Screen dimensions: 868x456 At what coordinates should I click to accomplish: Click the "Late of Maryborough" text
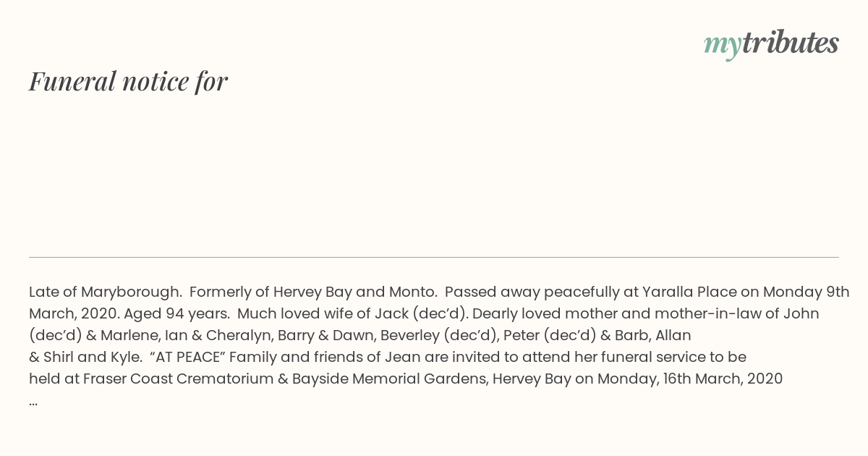click(105, 292)
